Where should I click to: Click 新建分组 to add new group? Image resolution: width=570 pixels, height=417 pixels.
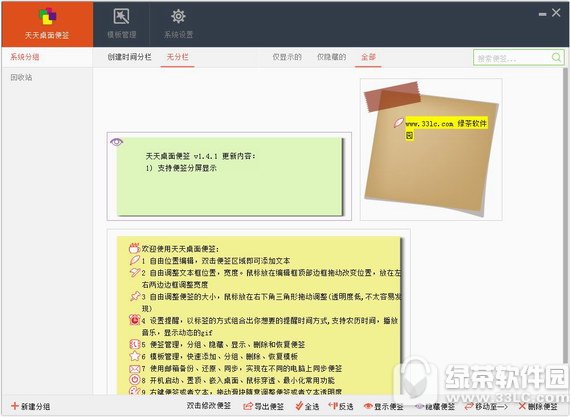click(31, 406)
